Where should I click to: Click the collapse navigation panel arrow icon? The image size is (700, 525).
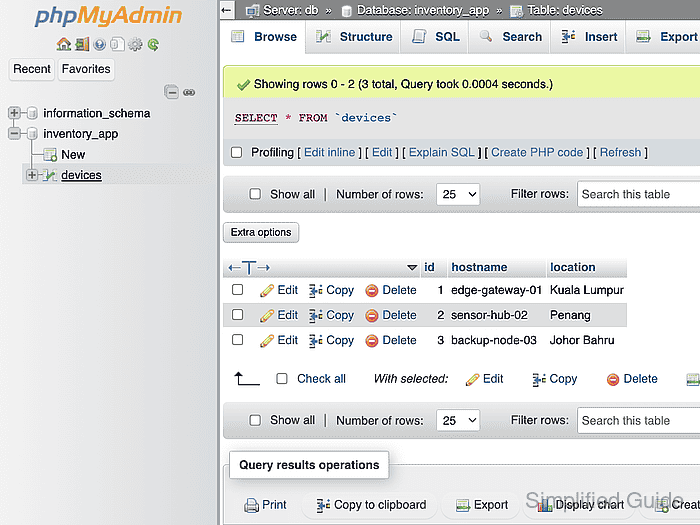pyautogui.click(x=227, y=10)
